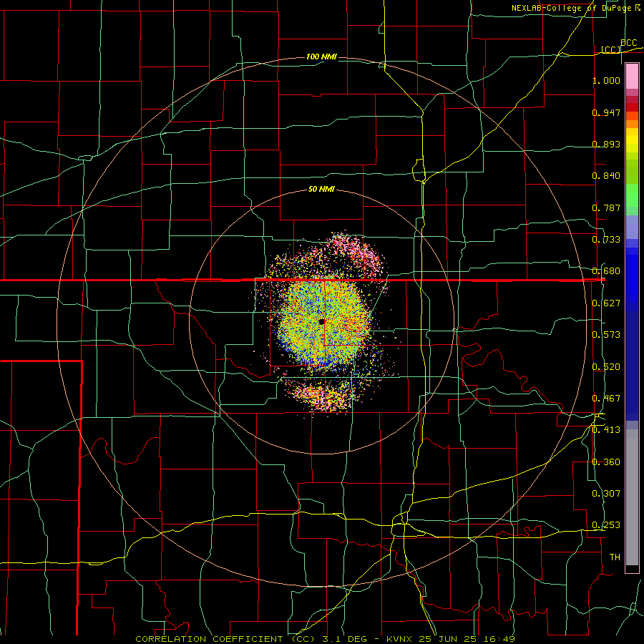Click the "100 NMI" range ring label
The width and height of the screenshot is (644, 644).
(321, 57)
